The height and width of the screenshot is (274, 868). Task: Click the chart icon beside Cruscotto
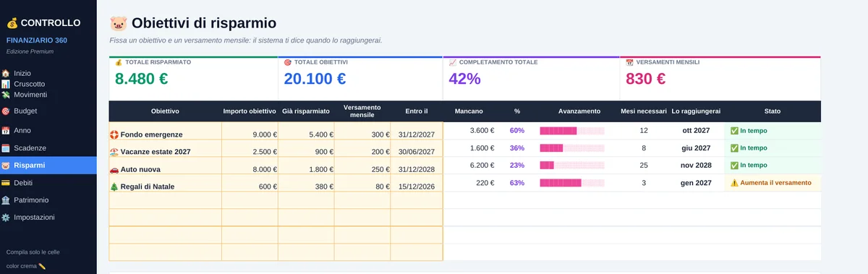(6, 84)
